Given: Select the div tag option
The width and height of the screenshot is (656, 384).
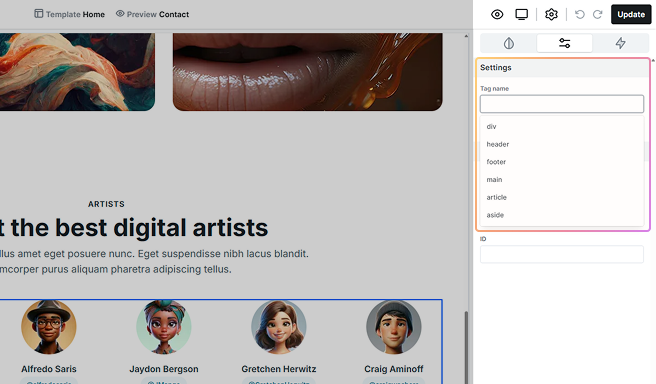Looking at the screenshot, I should click(562, 126).
